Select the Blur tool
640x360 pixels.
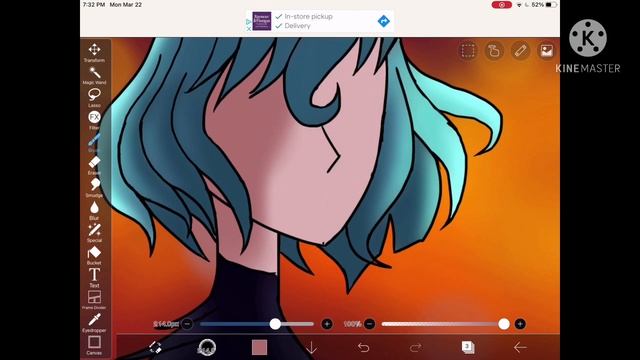(x=94, y=211)
